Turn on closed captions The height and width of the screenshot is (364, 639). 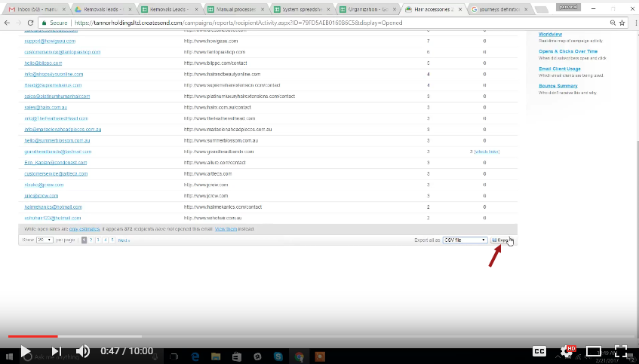pos(539,351)
